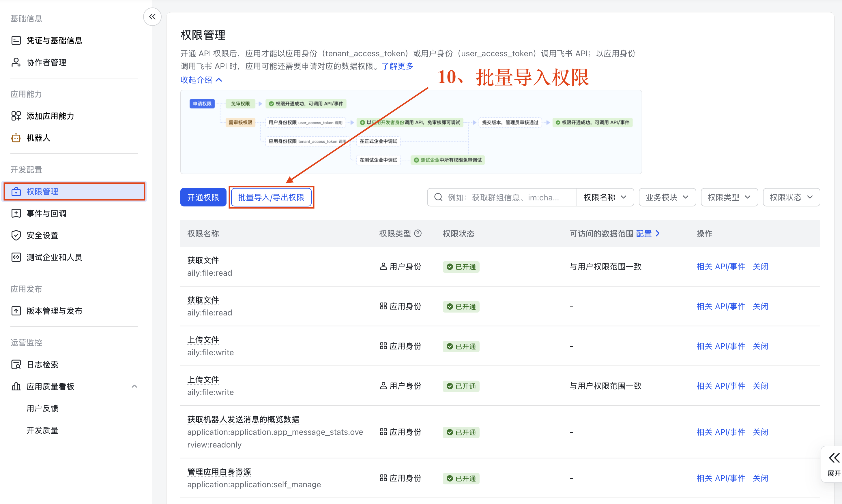Click the search magnifier icon in search box
Viewport: 842px width, 504px height.
(x=438, y=197)
